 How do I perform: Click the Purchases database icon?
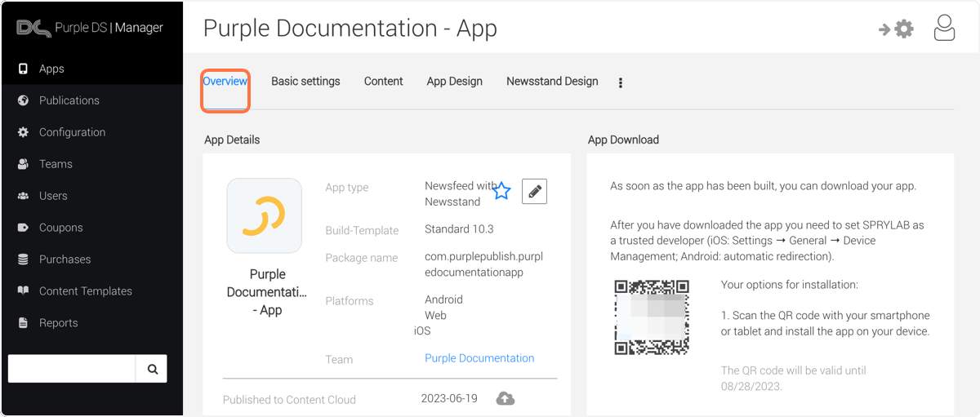pyautogui.click(x=23, y=260)
